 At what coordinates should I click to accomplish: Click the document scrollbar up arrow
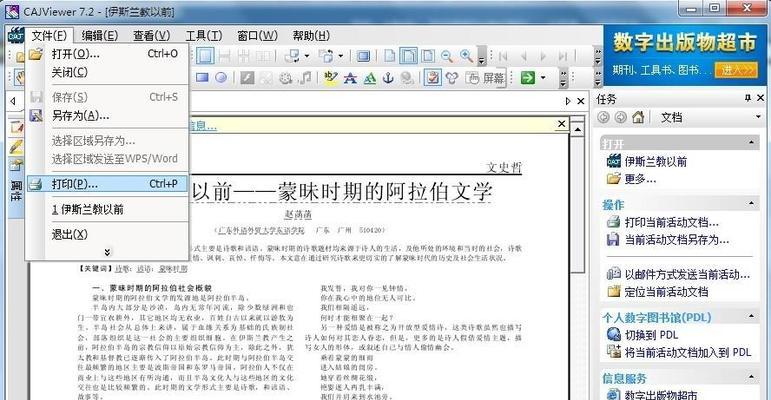578,129
